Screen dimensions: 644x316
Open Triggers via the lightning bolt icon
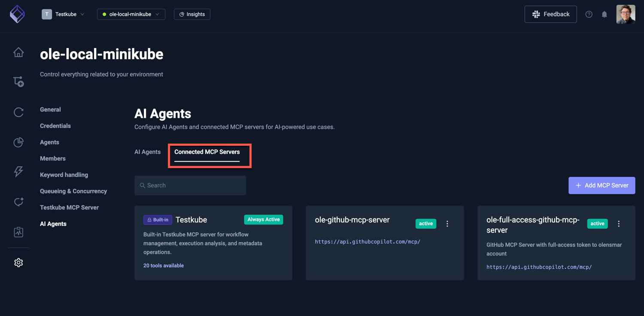pos(18,172)
